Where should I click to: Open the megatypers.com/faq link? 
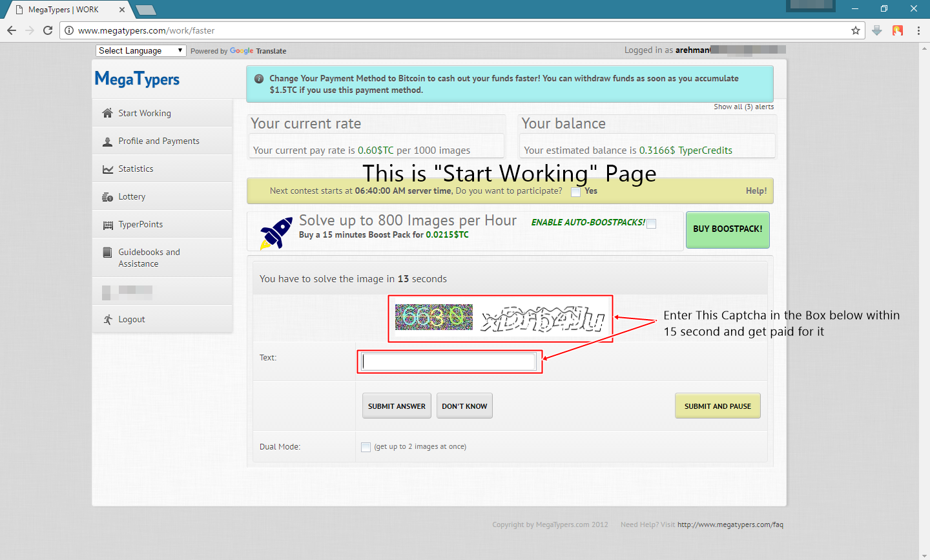(x=730, y=524)
